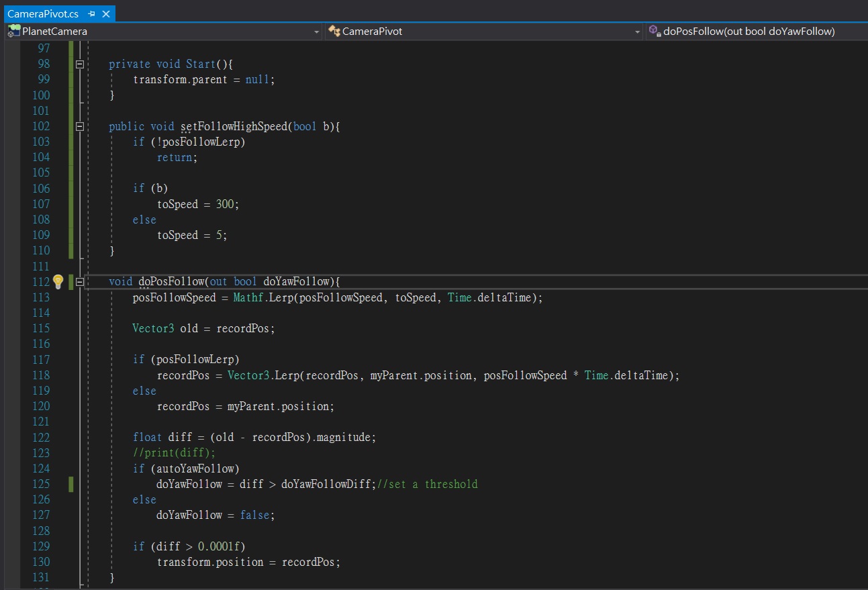Click line number 130
Screen dimensions: 868x590
click(41, 562)
